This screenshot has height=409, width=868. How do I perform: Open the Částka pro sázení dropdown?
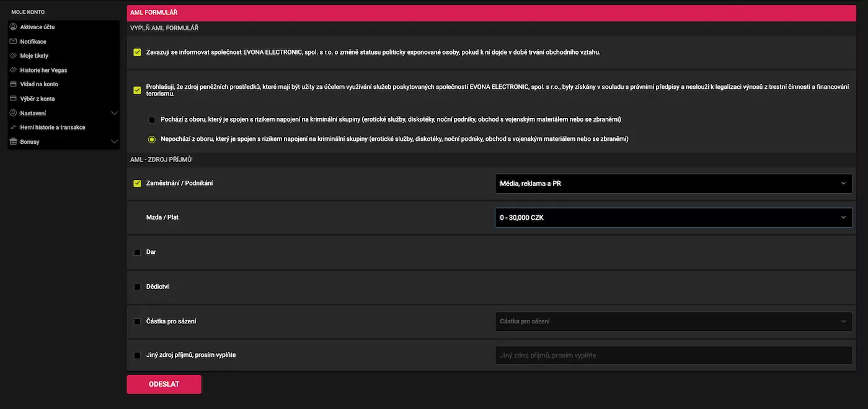(x=673, y=321)
